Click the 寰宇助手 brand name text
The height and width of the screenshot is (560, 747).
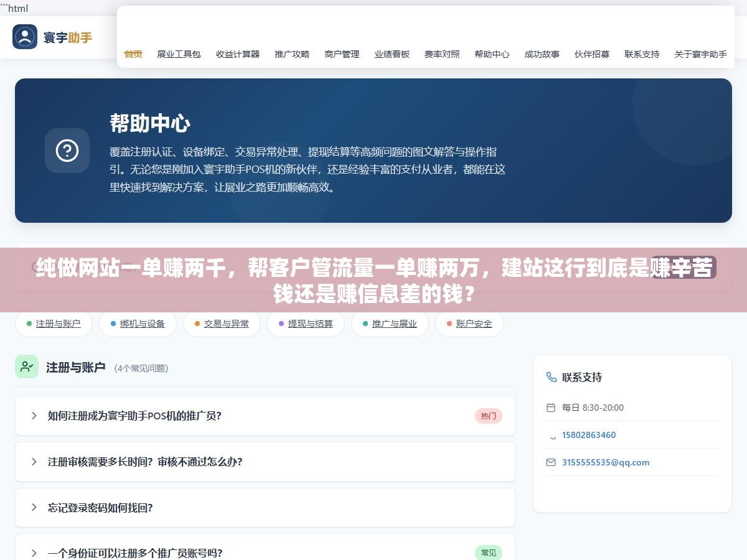point(68,37)
